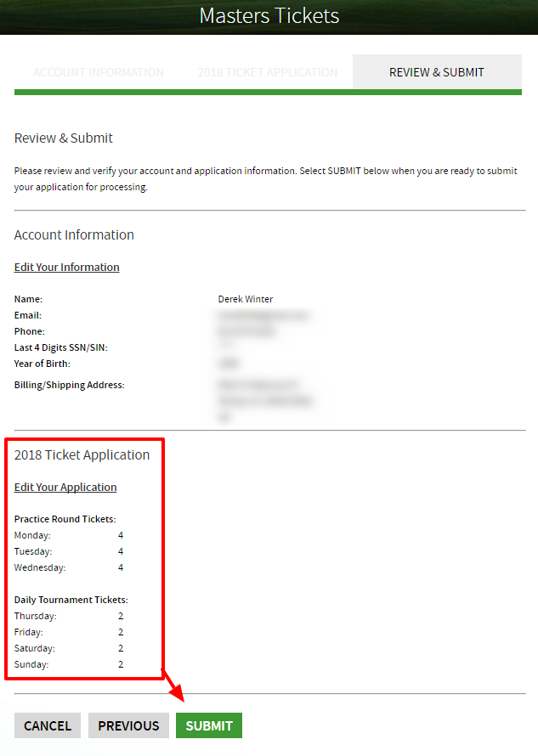Click the Thursday tournament ticket count

(121, 616)
